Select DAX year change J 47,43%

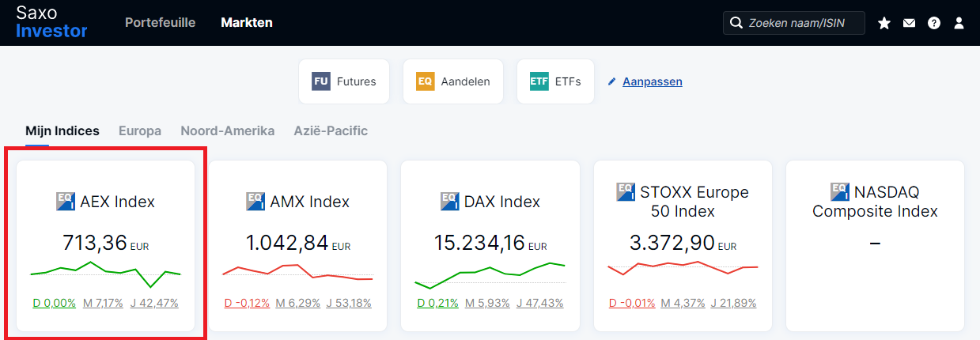pos(539,303)
